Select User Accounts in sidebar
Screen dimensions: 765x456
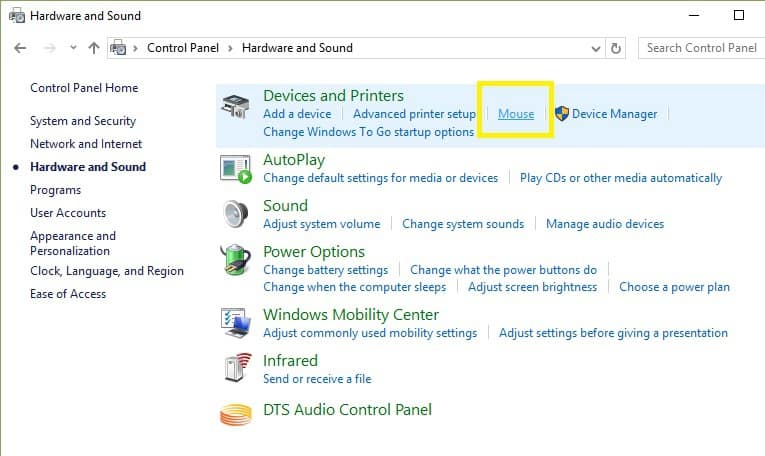[x=68, y=213]
